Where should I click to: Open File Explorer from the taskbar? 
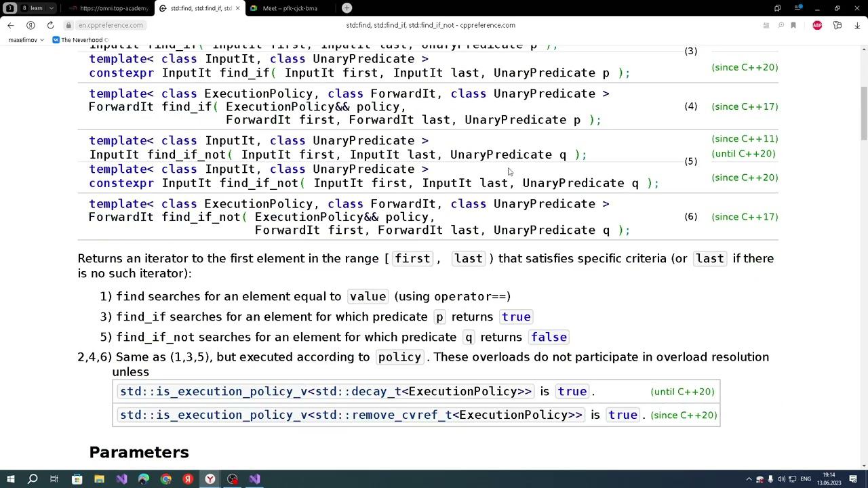99,479
